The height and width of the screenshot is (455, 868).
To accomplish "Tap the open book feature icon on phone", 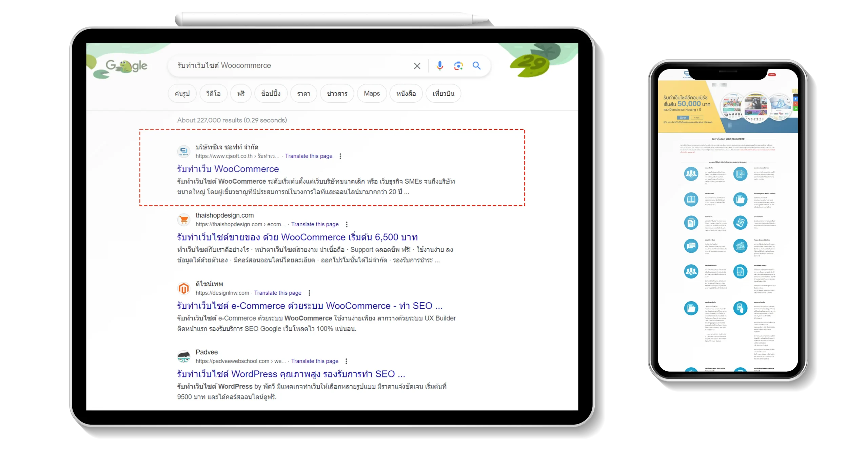I will 691,200.
